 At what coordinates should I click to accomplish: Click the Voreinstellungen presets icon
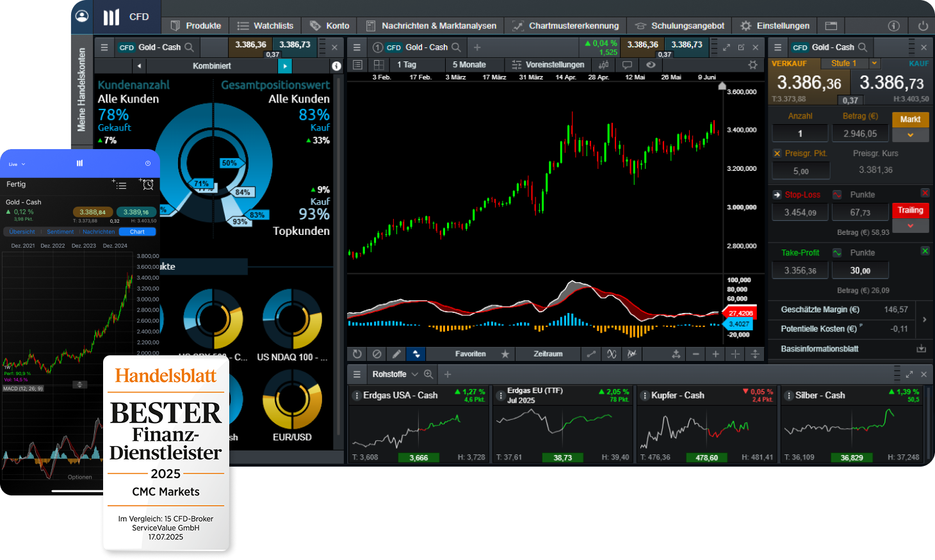pyautogui.click(x=517, y=65)
